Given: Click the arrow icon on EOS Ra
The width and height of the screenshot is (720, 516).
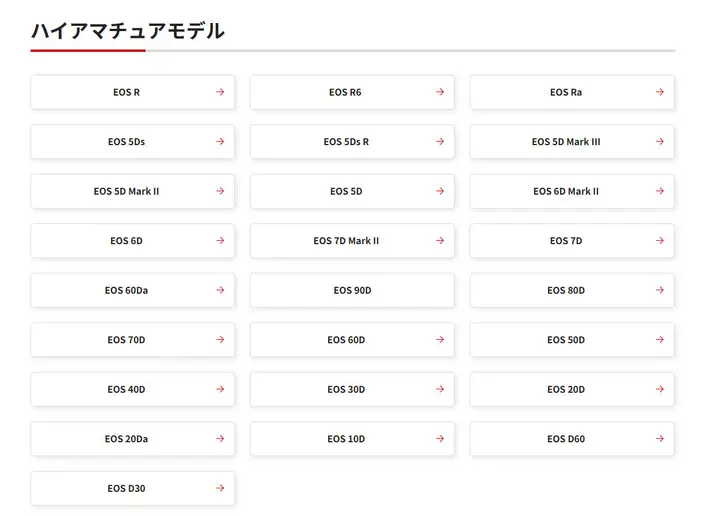Looking at the screenshot, I should (x=659, y=92).
